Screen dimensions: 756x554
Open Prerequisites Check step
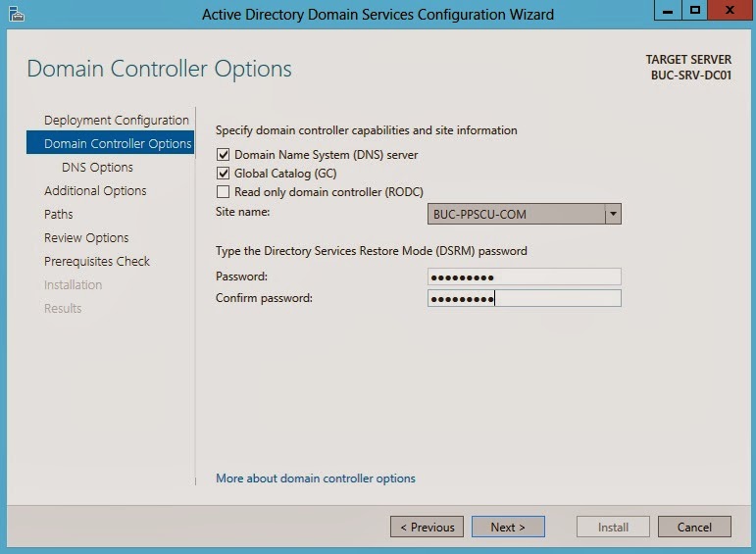[97, 262]
